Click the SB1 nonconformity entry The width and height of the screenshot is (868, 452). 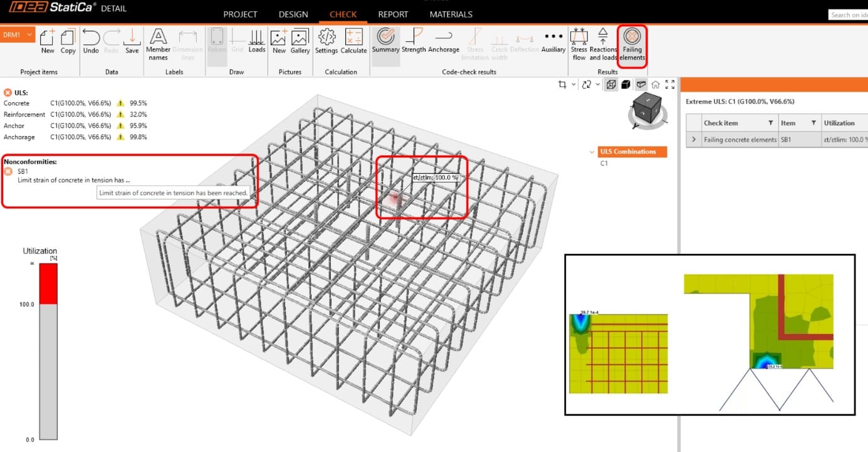coord(23,171)
